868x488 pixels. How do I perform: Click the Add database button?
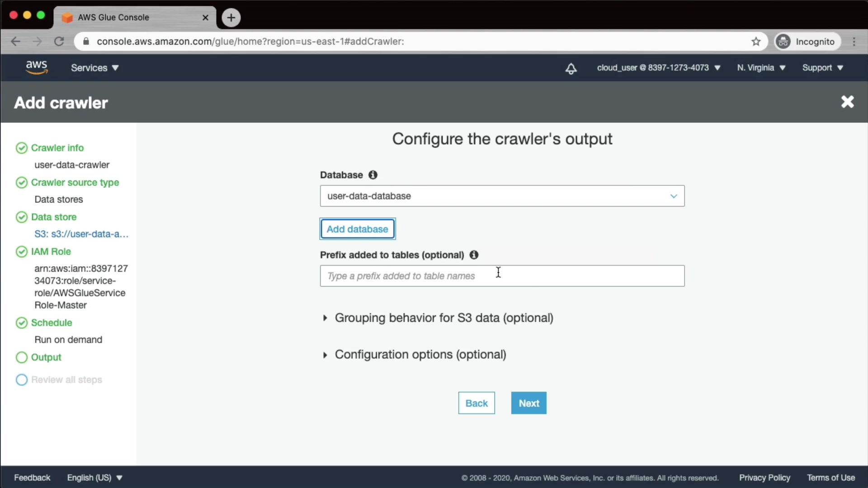tap(357, 229)
